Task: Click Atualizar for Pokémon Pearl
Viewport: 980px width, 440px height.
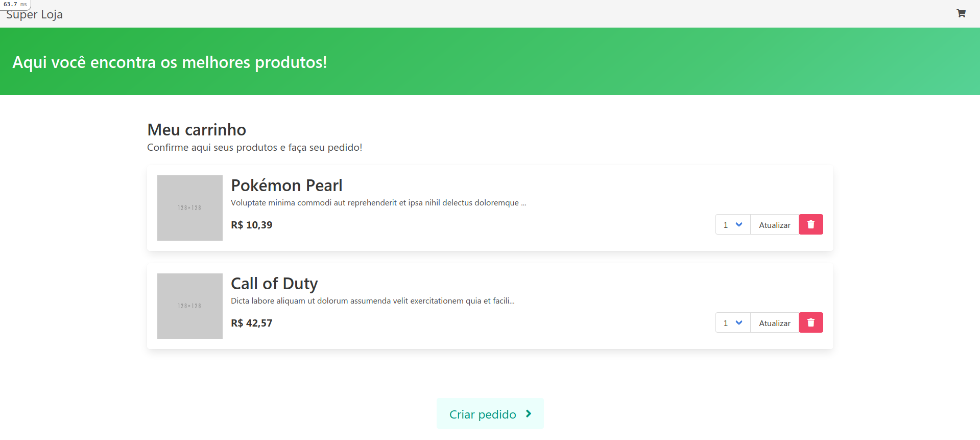Action: click(x=774, y=224)
